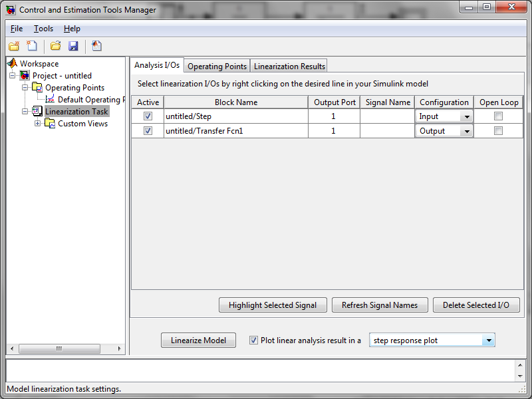
Task: Click the tree panel horizontal scrollbar thumb
Action: 59,348
